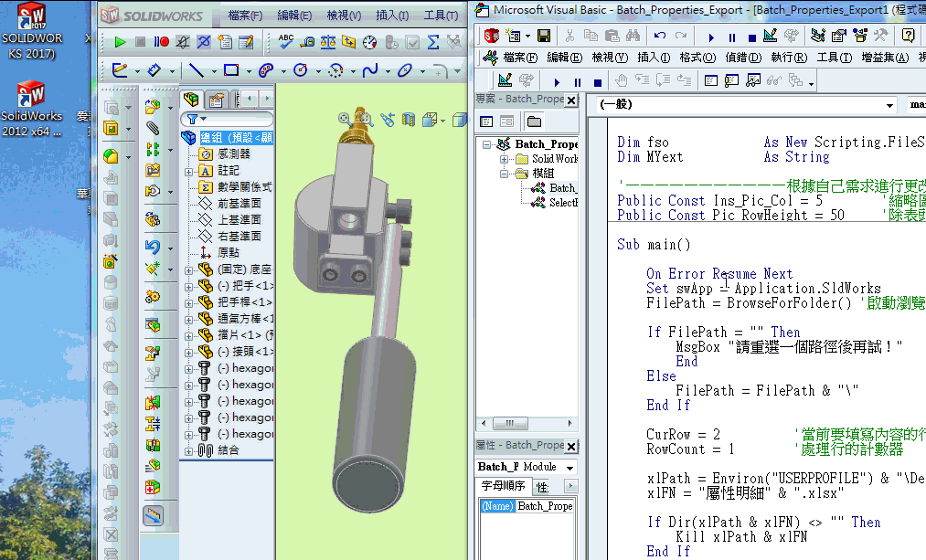
Task: Select the Rectangle sketch tool
Action: 231,71
